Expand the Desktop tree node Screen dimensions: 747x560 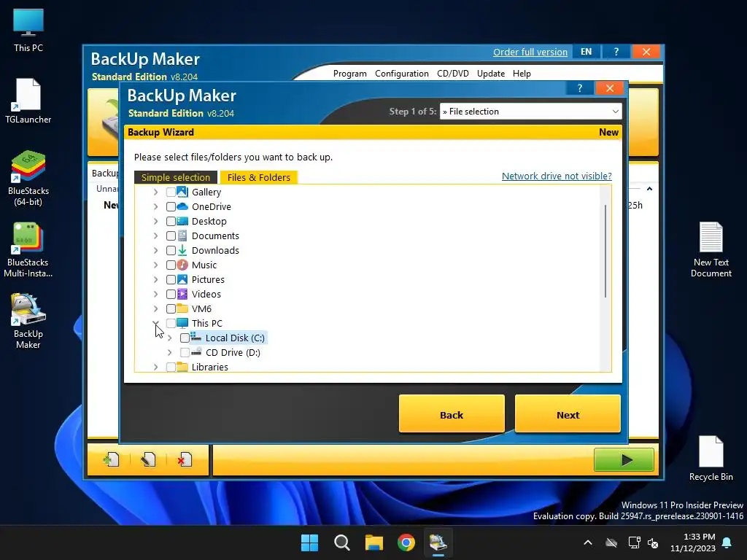[156, 222]
